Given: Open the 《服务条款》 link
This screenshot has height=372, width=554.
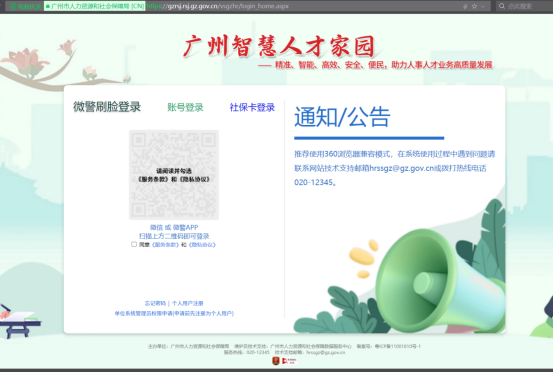Looking at the screenshot, I should click(165, 244).
